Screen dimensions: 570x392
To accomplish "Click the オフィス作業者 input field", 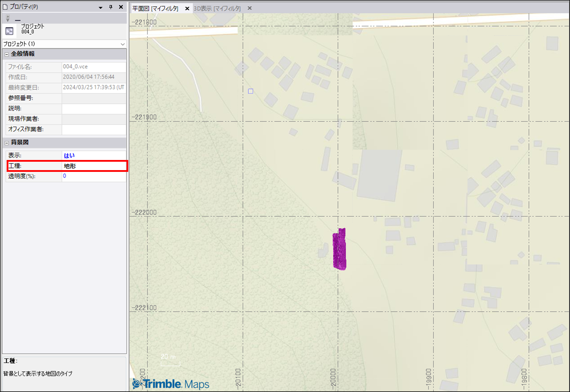I will tap(94, 129).
